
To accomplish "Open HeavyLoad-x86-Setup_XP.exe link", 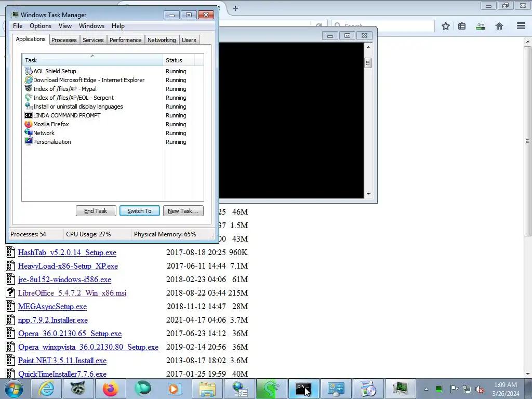I will tap(68, 266).
